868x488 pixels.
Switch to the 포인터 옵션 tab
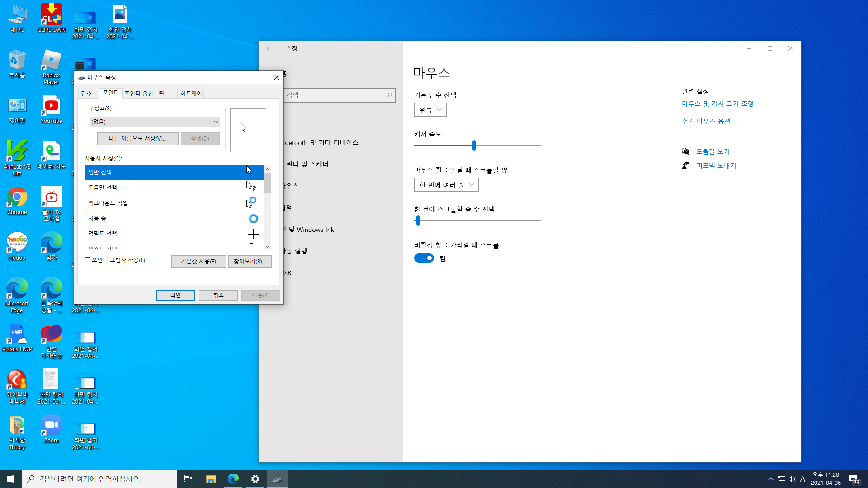coord(138,94)
